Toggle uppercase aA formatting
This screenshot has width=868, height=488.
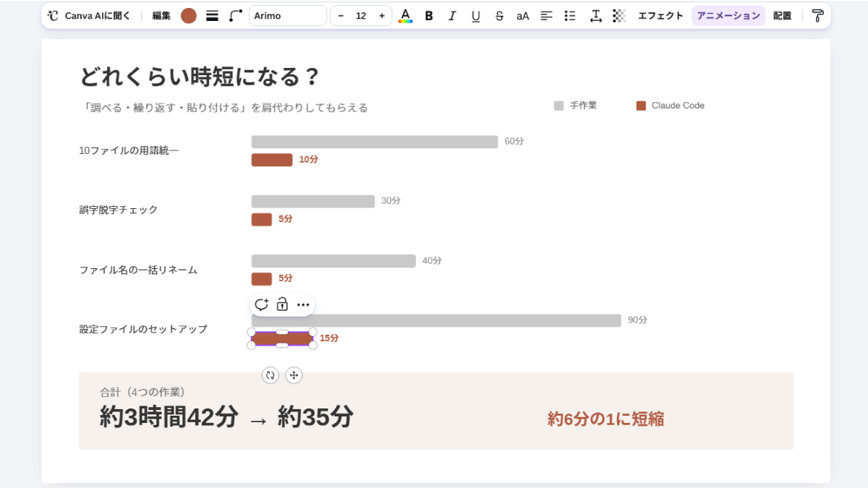[522, 16]
